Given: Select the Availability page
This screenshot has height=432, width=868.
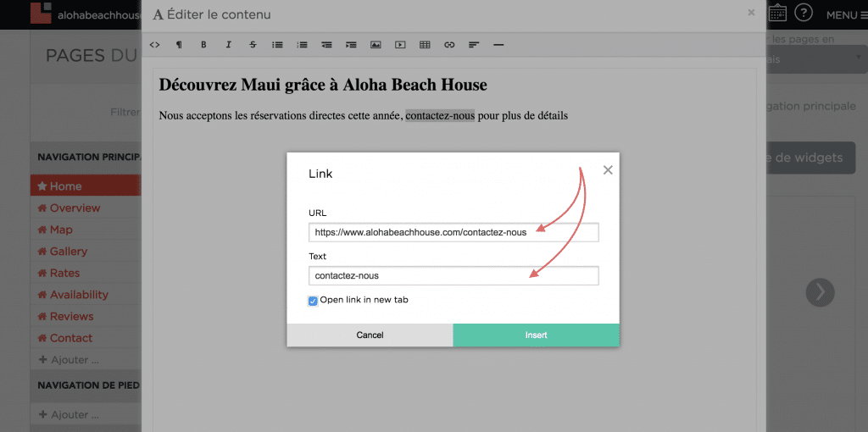Looking at the screenshot, I should 86,294.
